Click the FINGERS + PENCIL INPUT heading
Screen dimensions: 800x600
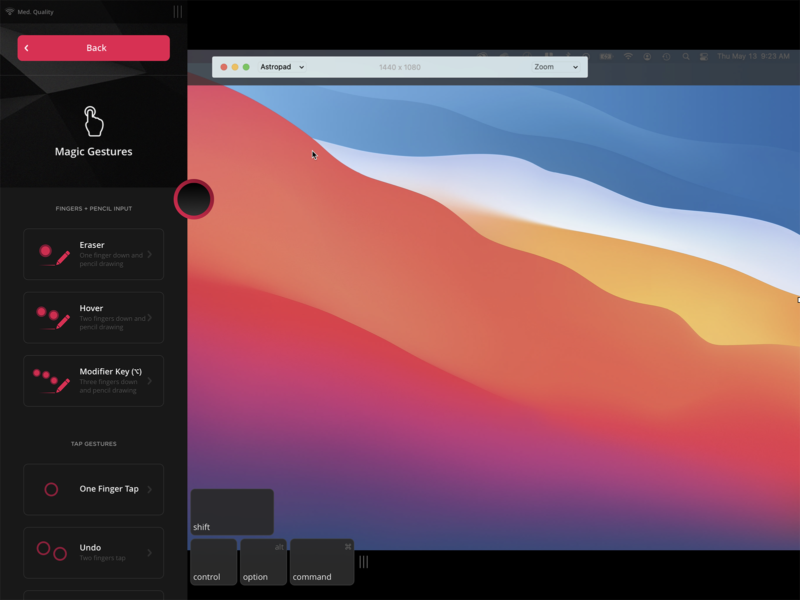(94, 209)
